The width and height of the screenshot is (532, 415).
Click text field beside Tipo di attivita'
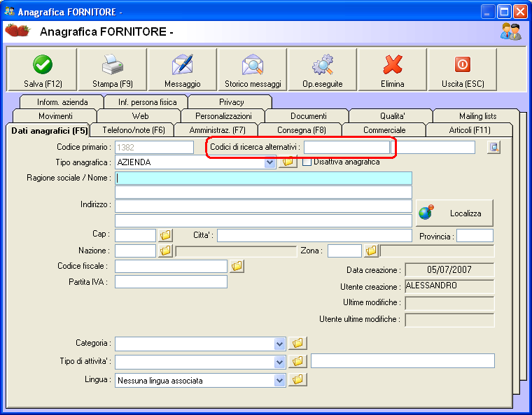click(x=402, y=360)
